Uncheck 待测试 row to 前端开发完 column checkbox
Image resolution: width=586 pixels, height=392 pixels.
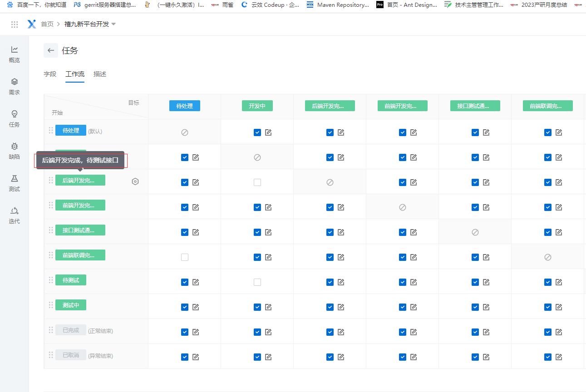[403, 282]
